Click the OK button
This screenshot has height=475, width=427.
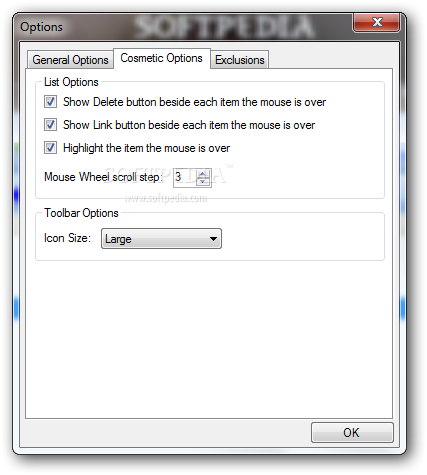click(352, 433)
